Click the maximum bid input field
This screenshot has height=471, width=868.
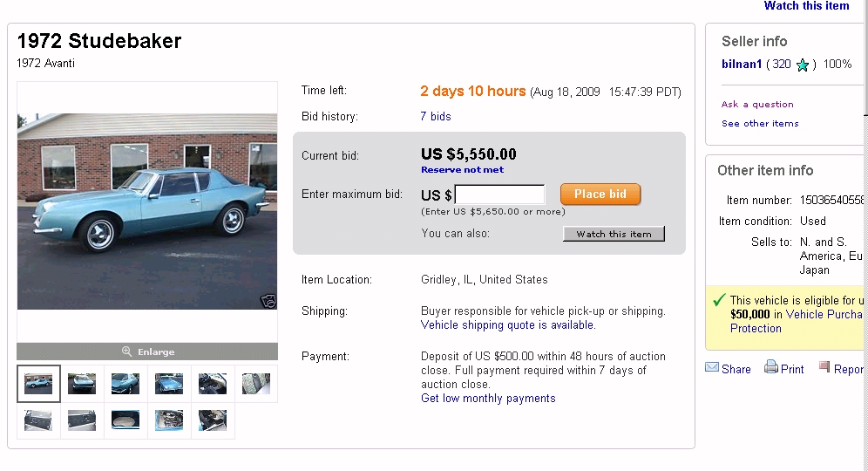coord(499,195)
